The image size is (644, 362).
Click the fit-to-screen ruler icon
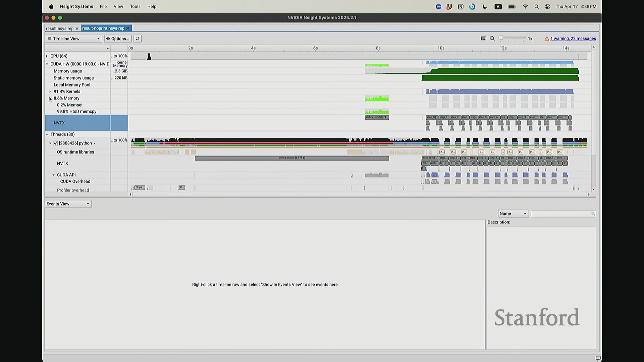(x=483, y=39)
